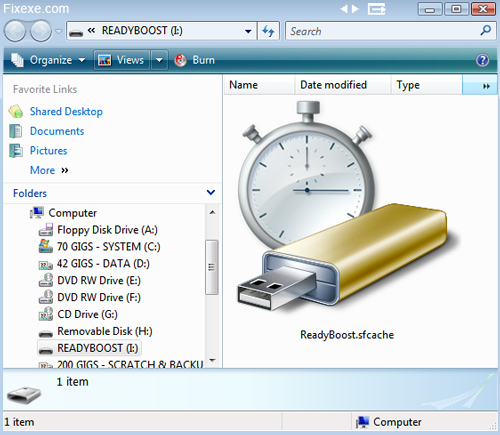Image resolution: width=500 pixels, height=435 pixels.
Task: Click the Shared Desktop folder icon
Action: click(x=16, y=112)
